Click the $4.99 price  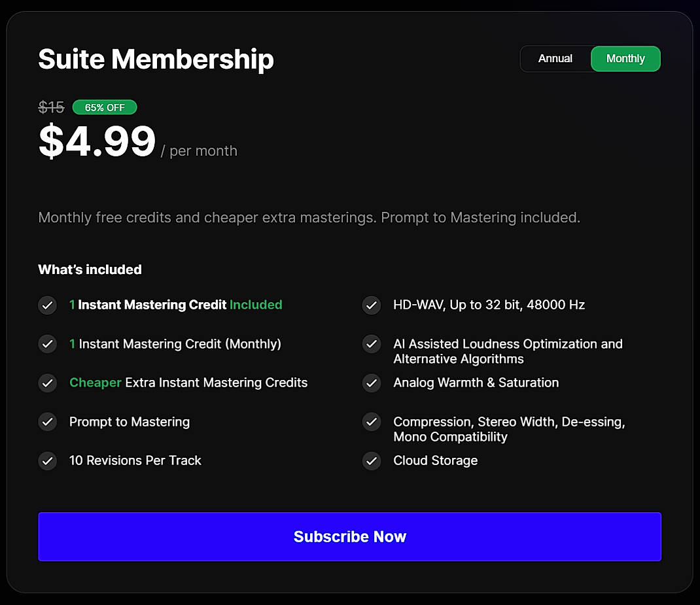pos(97,141)
